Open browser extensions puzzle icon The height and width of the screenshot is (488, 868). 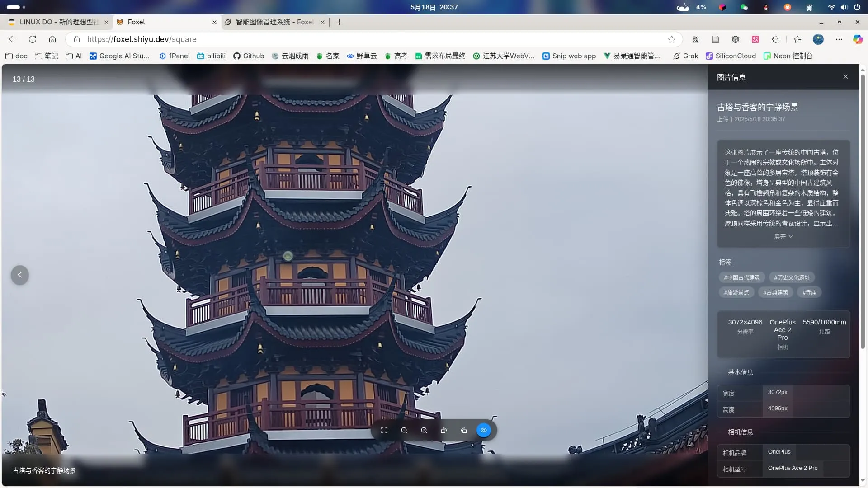(775, 39)
